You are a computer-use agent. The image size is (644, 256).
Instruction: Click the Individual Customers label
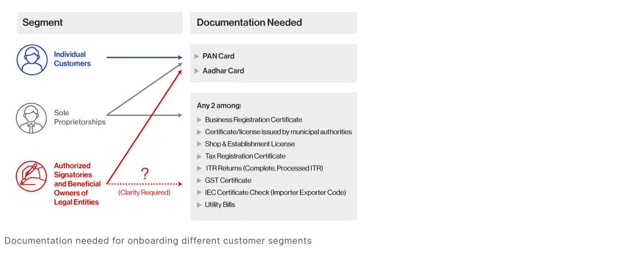point(72,59)
